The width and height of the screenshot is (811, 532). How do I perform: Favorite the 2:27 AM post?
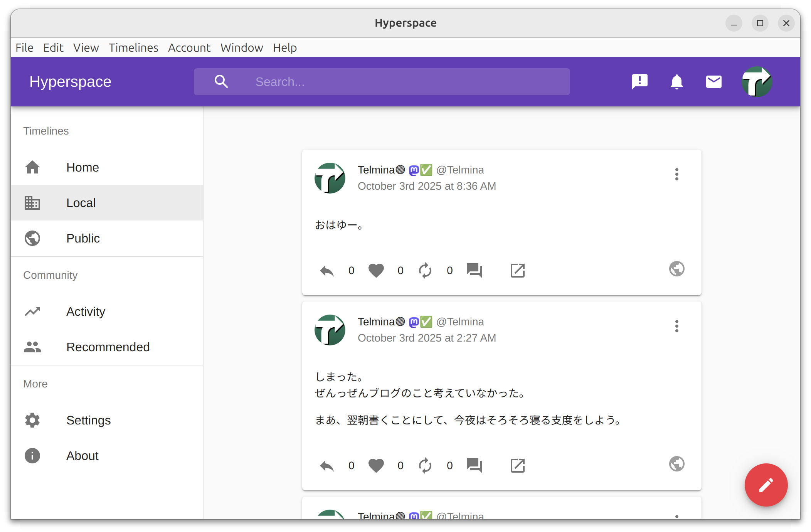[x=376, y=466]
